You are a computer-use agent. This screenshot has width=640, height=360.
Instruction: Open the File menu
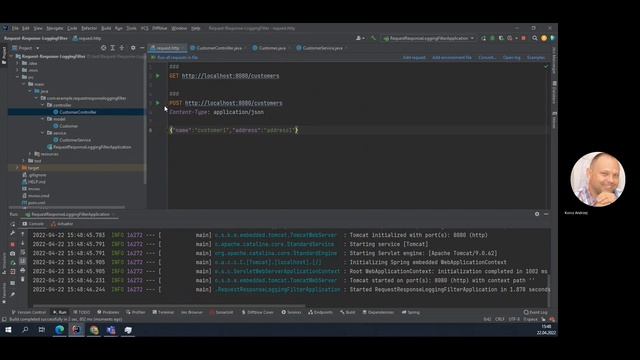[15, 28]
